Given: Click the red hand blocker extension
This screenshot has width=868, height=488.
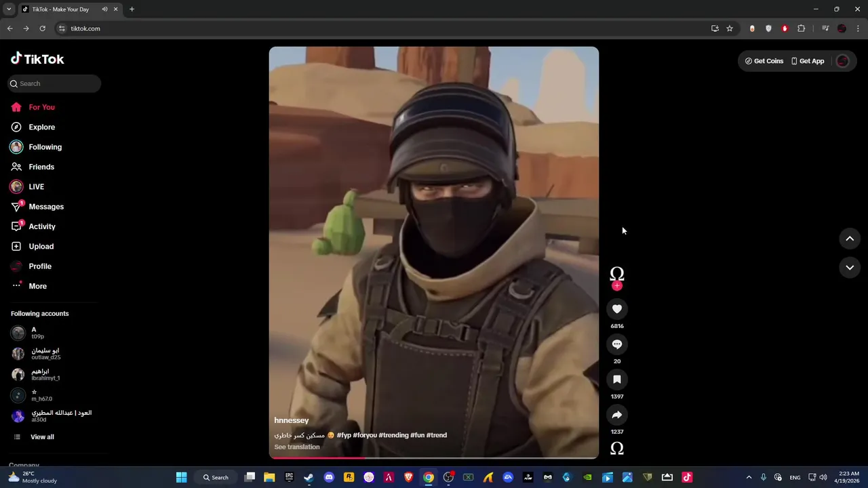Looking at the screenshot, I should (x=785, y=28).
